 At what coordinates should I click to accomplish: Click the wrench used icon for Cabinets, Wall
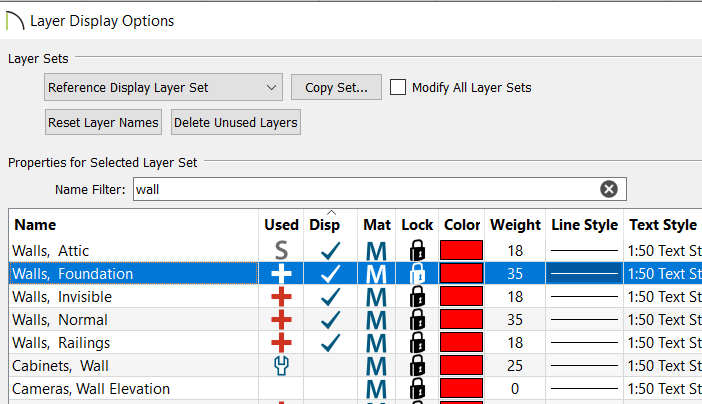pos(281,366)
